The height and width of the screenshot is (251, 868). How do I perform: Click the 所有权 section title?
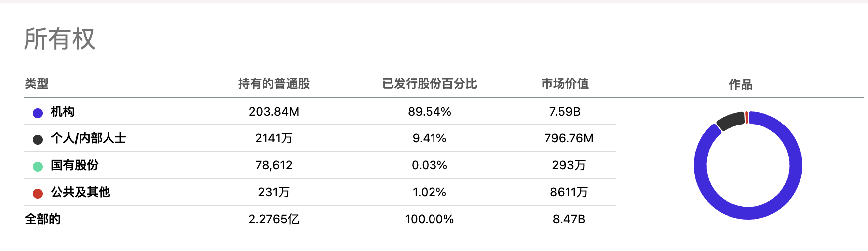tap(60, 39)
